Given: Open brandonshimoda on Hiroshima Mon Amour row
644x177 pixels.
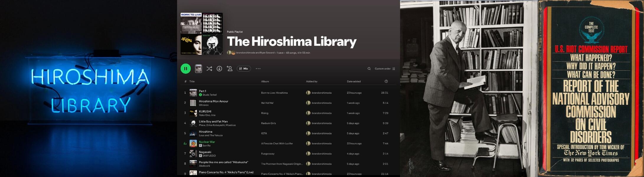Looking at the screenshot, I should click(x=321, y=103).
